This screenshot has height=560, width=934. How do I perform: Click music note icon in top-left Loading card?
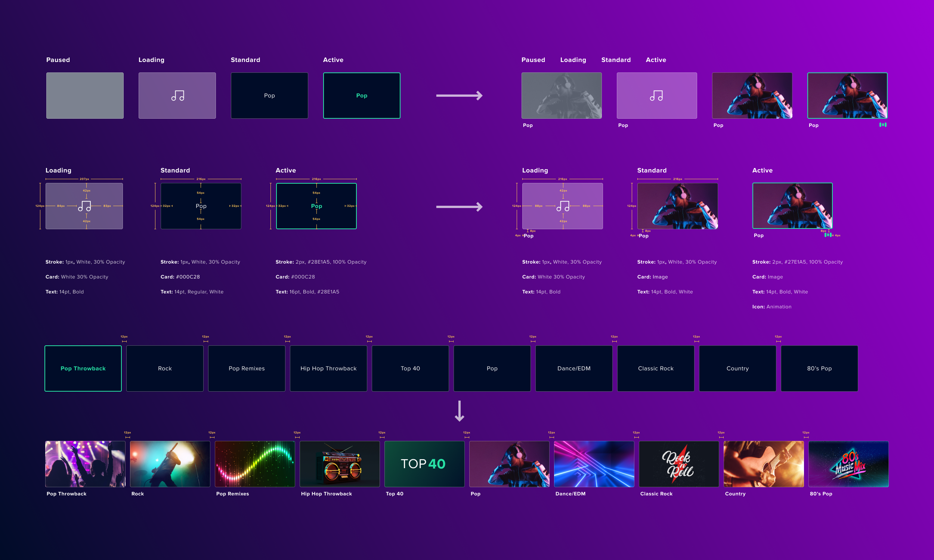click(177, 96)
